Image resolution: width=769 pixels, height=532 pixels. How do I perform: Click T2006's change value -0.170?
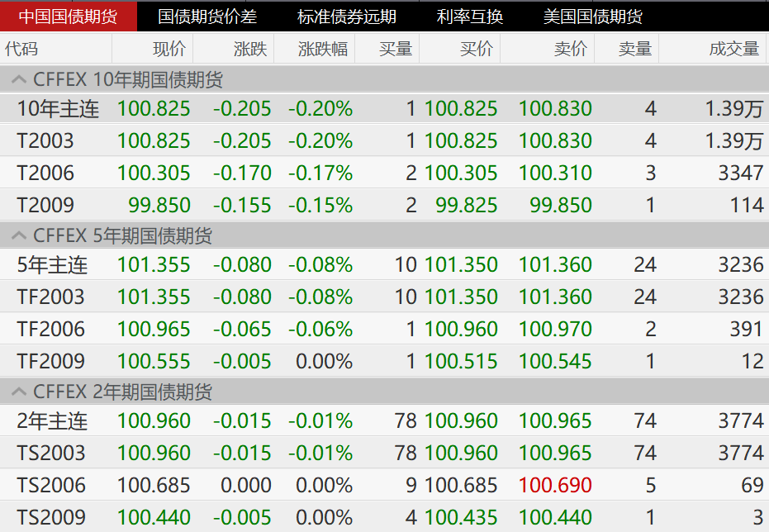point(242,173)
